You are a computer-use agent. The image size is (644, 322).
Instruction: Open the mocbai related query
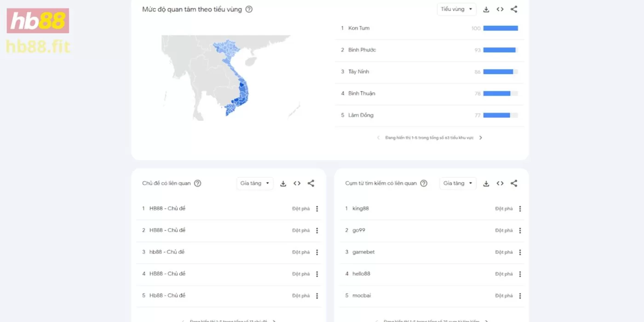click(x=362, y=295)
